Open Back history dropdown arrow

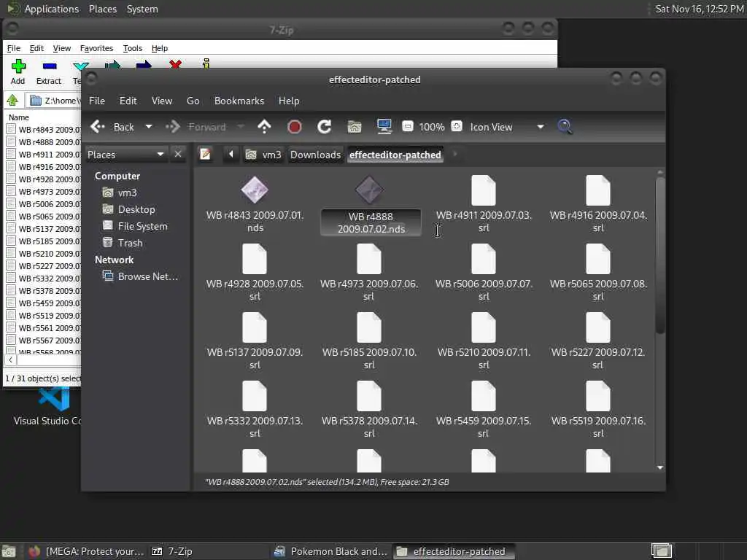click(149, 127)
